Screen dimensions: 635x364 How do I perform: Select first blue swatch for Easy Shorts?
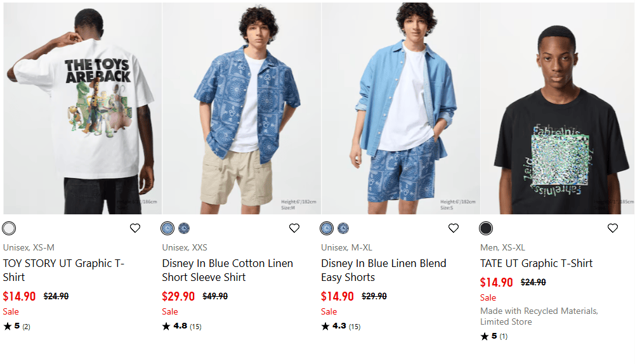click(x=327, y=228)
